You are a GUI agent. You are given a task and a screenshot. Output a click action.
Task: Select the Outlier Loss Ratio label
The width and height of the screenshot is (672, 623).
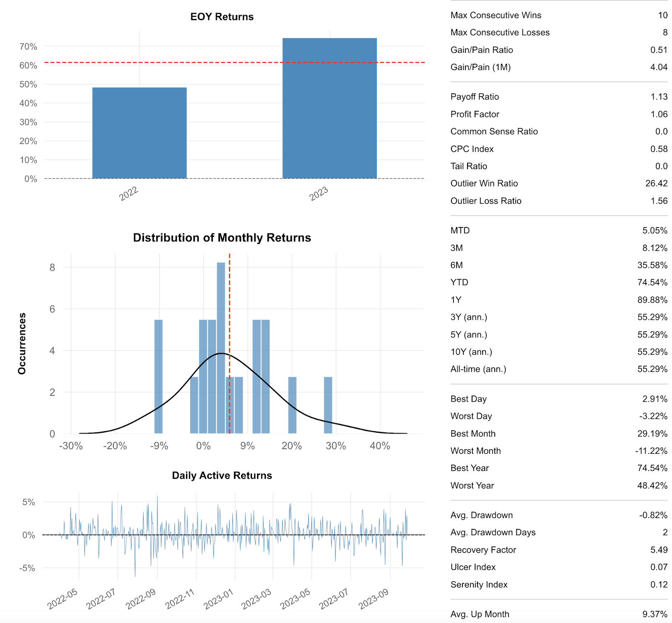click(x=486, y=201)
